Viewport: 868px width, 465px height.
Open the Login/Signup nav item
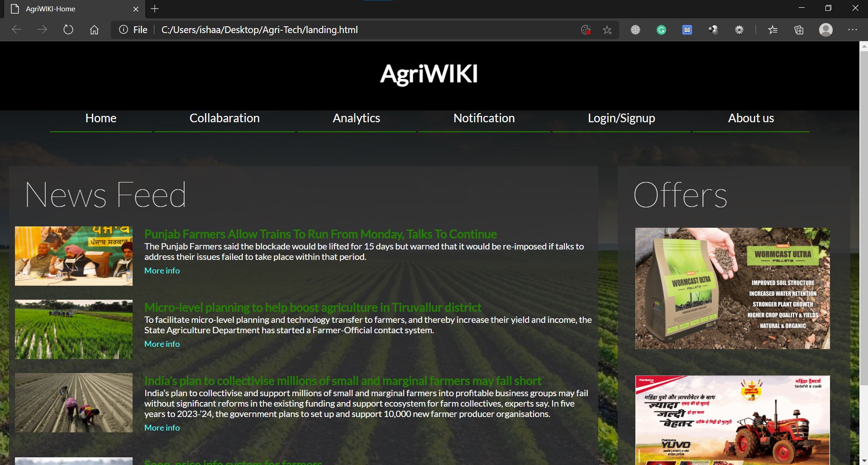click(x=621, y=118)
